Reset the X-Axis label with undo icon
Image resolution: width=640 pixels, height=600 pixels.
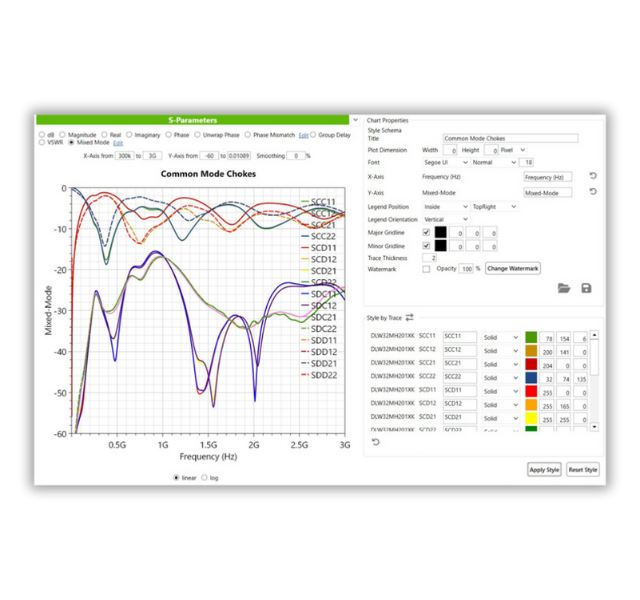coord(592,177)
